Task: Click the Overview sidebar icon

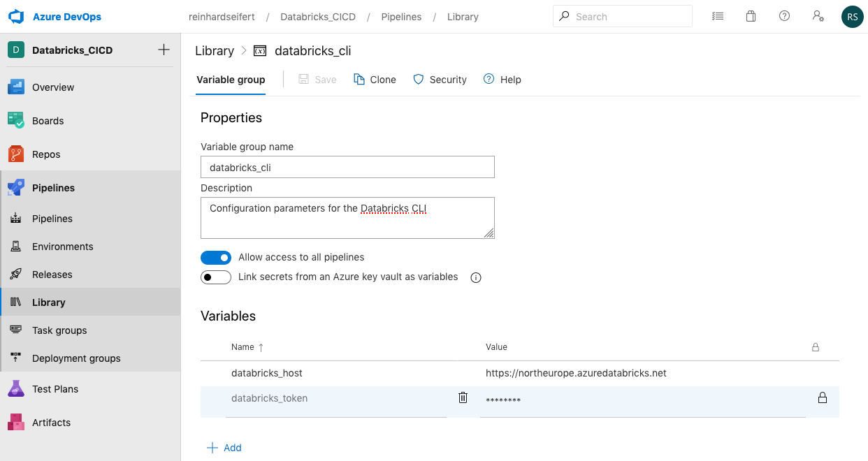Action: pyautogui.click(x=16, y=87)
